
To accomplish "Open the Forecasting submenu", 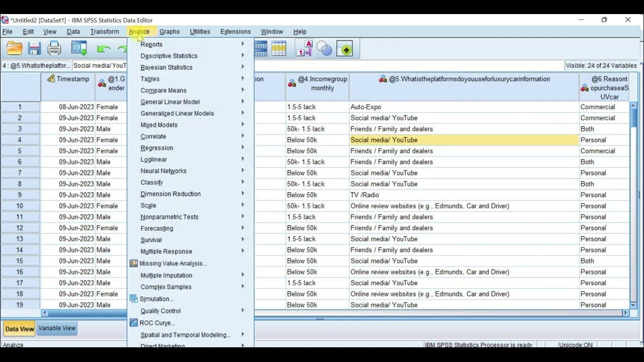I will [x=191, y=228].
